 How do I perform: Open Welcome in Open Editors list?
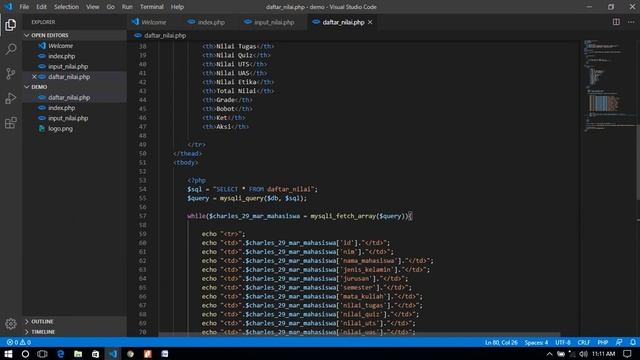point(75,46)
